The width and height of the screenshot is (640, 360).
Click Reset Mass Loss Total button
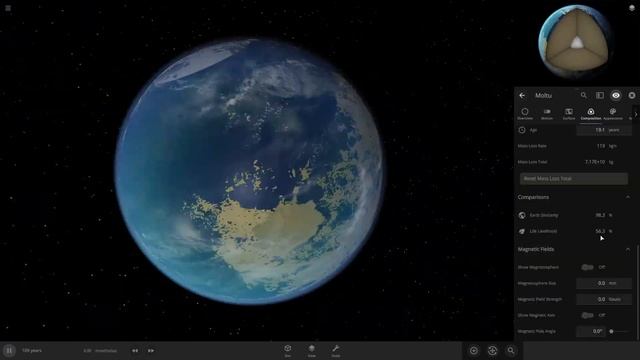(x=573, y=178)
